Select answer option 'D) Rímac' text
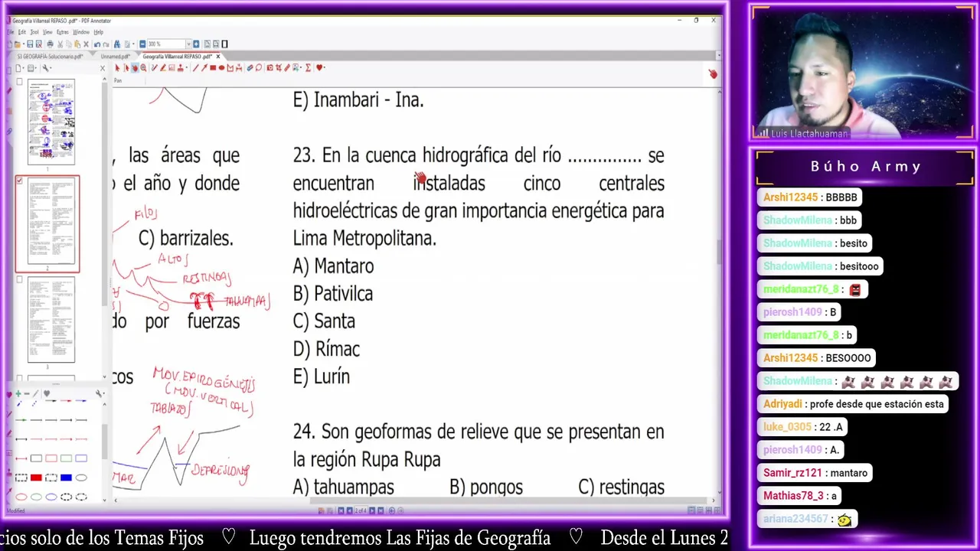Viewport: 980px width, 551px height. (x=326, y=349)
